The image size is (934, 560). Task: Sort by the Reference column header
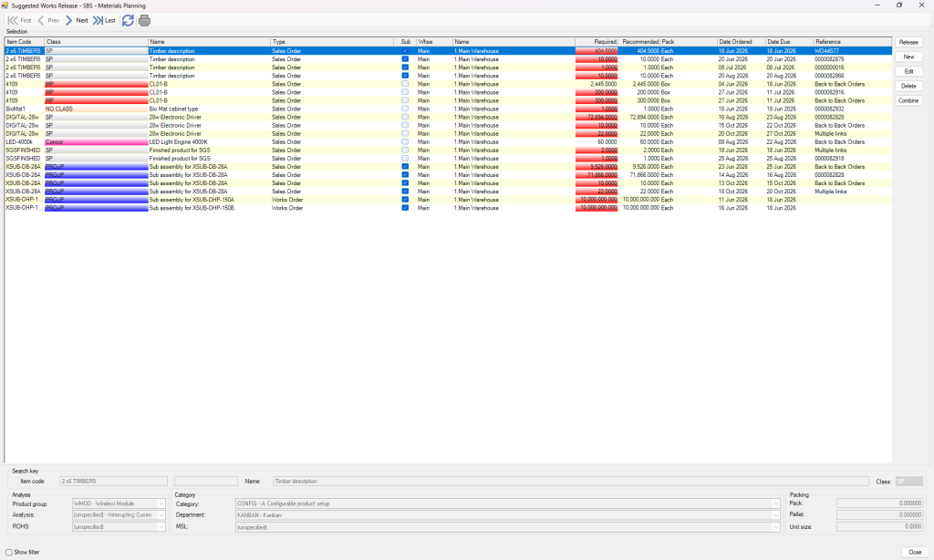(853, 42)
